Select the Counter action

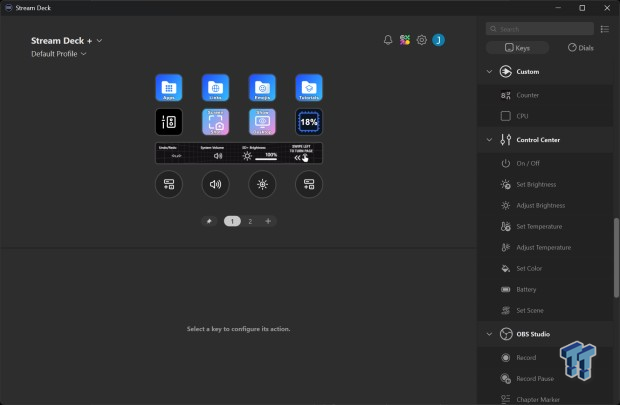click(x=546, y=95)
